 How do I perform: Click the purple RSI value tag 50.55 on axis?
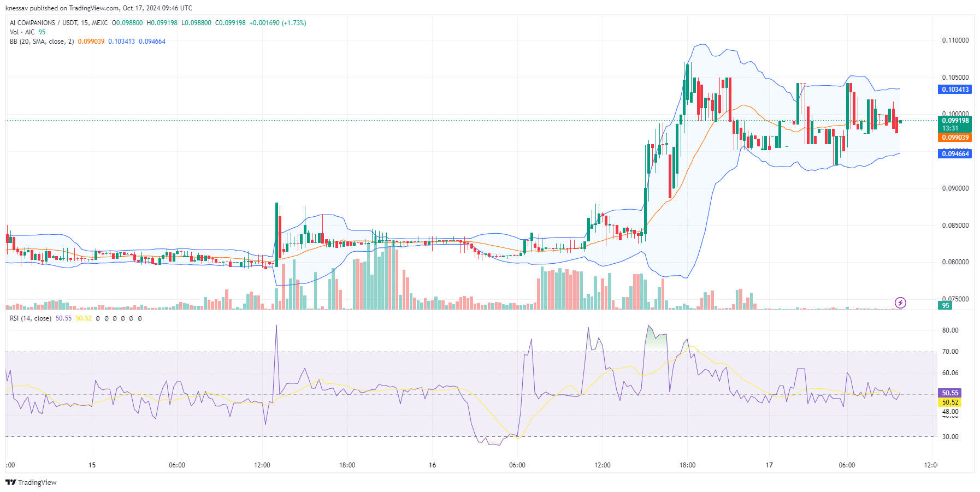pyautogui.click(x=950, y=393)
